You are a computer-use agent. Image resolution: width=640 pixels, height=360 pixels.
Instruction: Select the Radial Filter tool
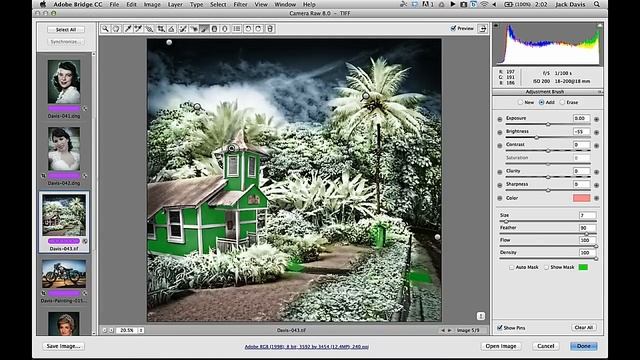pyautogui.click(x=224, y=29)
